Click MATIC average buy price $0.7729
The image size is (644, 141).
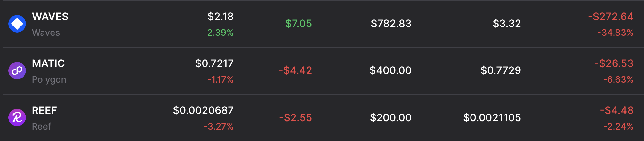click(x=501, y=70)
